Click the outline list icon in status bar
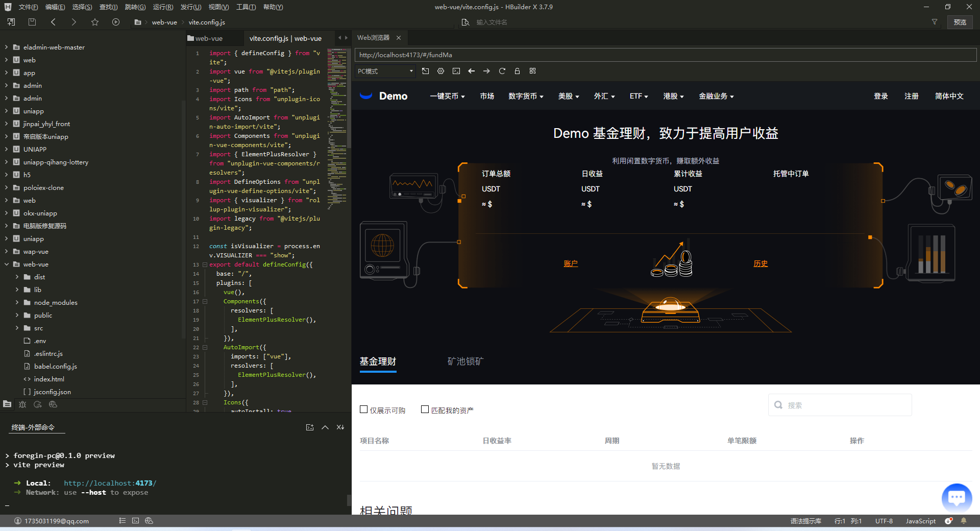 (122, 521)
